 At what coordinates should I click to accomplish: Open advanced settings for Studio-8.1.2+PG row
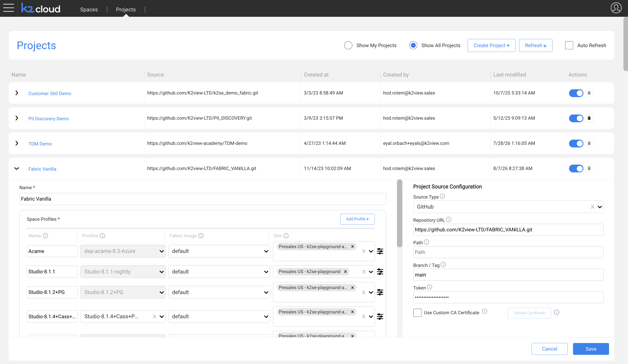tap(380, 292)
